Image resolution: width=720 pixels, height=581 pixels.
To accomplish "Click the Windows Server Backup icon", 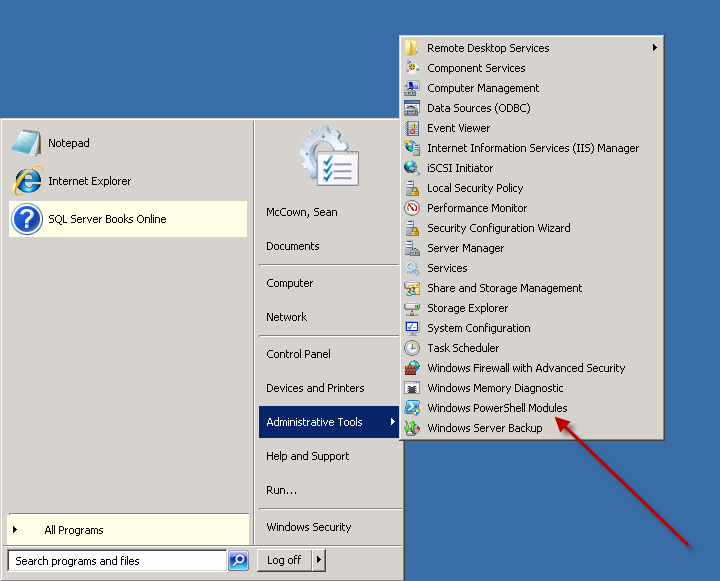I will [412, 428].
